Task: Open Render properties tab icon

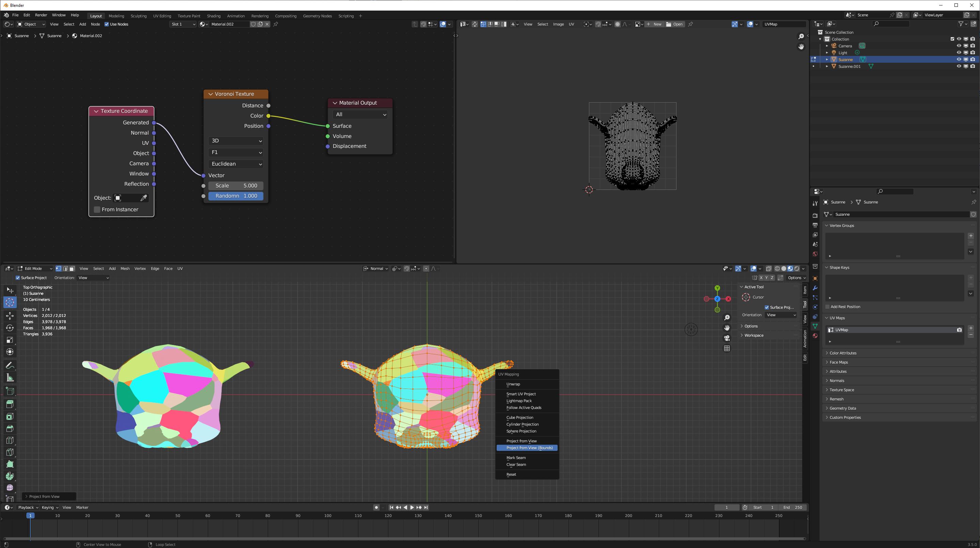Action: coord(815,215)
